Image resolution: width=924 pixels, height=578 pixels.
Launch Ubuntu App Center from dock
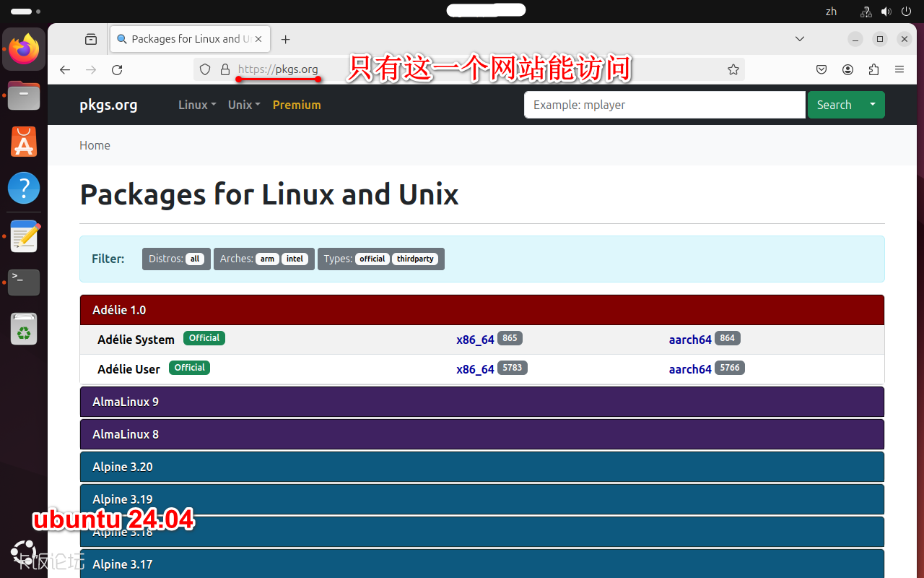pyautogui.click(x=24, y=142)
